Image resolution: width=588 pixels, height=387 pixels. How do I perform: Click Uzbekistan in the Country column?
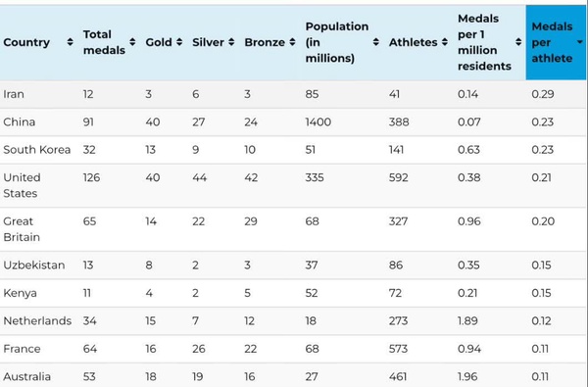click(34, 266)
